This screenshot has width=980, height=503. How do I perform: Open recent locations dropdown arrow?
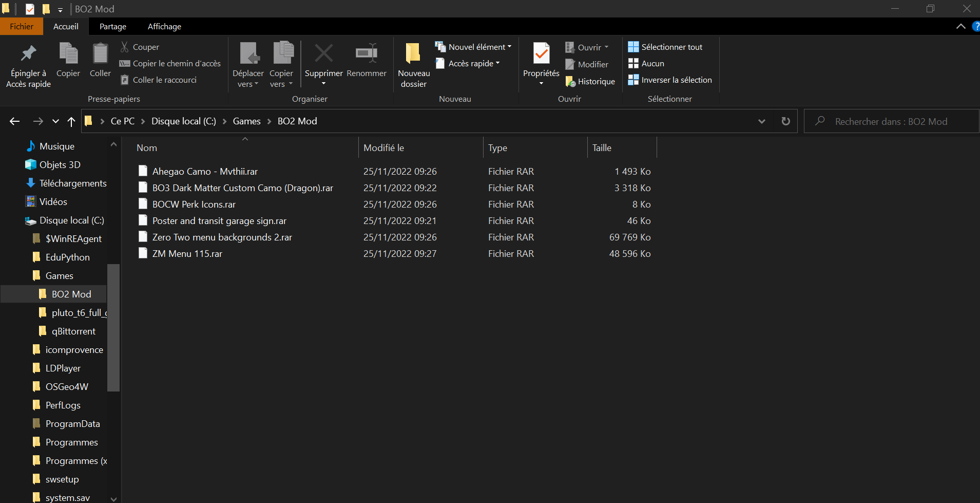(55, 121)
